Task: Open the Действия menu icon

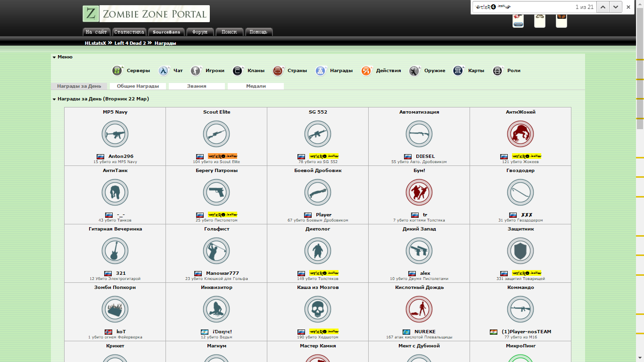Action: click(x=366, y=71)
